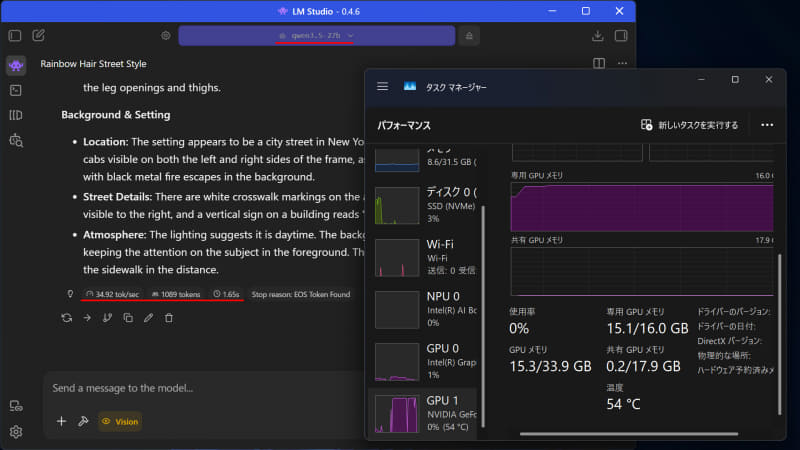The height and width of the screenshot is (450, 800).
Task: Click the 1.65s time stat
Action: tap(226, 294)
